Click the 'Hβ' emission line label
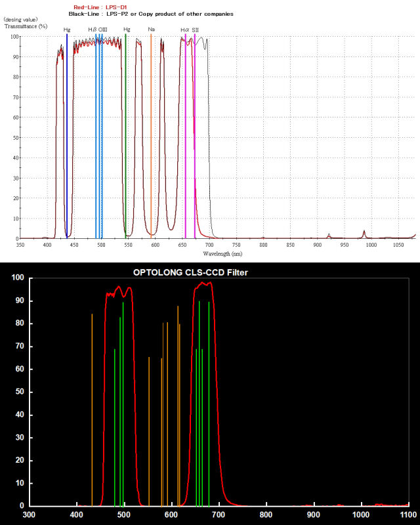The height and width of the screenshot is (525, 420). pos(93,30)
